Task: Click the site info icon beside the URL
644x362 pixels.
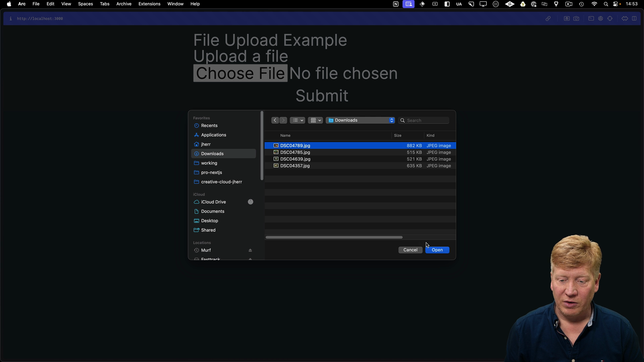Action: 11,19
